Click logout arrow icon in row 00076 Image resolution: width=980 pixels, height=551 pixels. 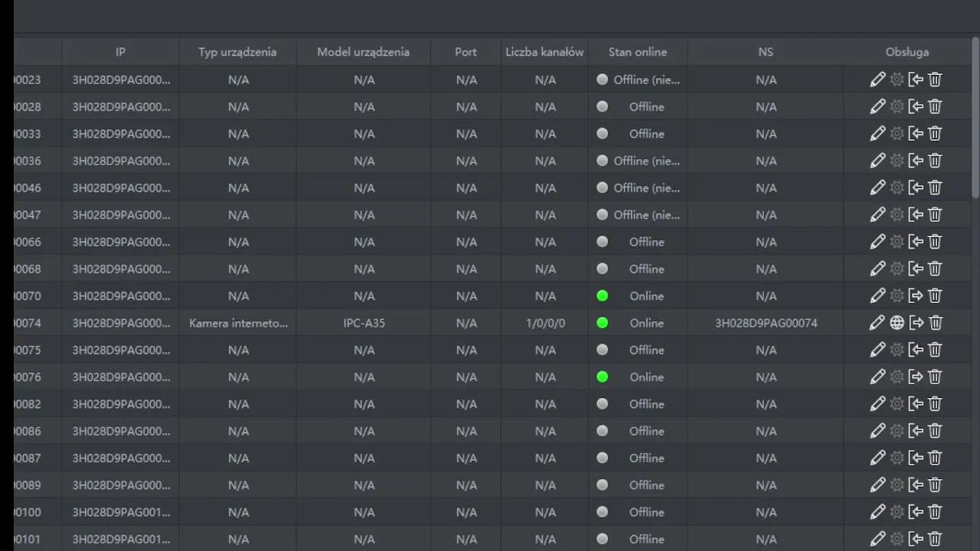click(916, 377)
